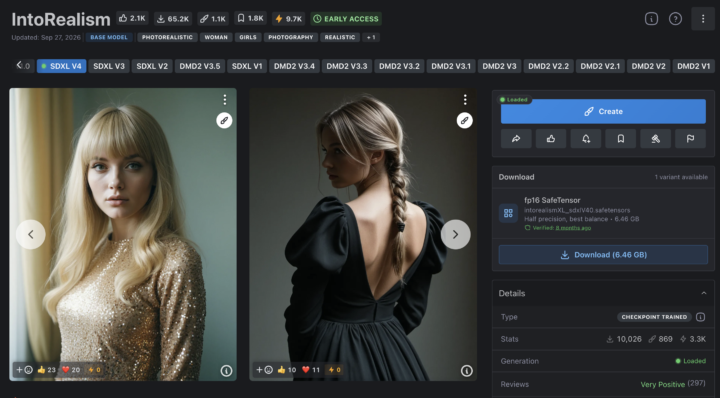720x398 pixels.
Task: Click the flag report button below Create
Action: pyautogui.click(x=691, y=139)
